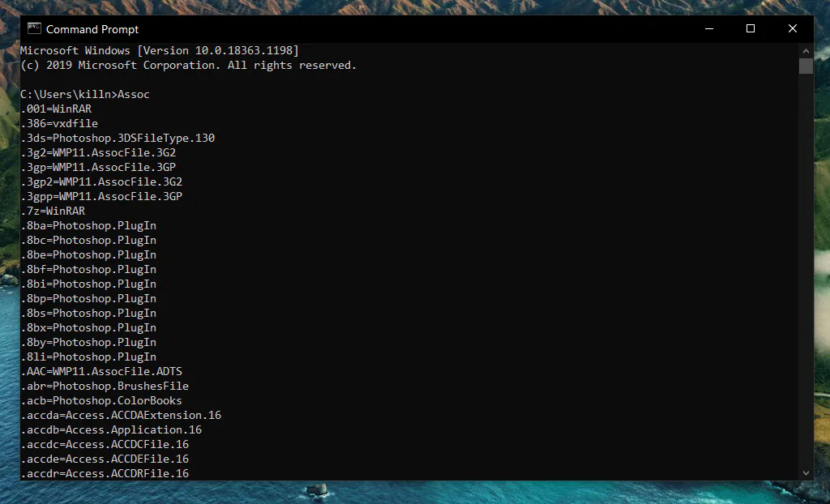Click the .8by=Photoshop.PlugIn line
830x504 pixels.
click(88, 343)
